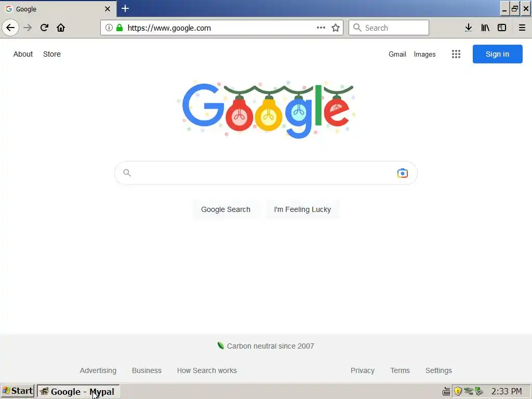Open the browser home page icon
The image size is (532, 399).
[61, 28]
